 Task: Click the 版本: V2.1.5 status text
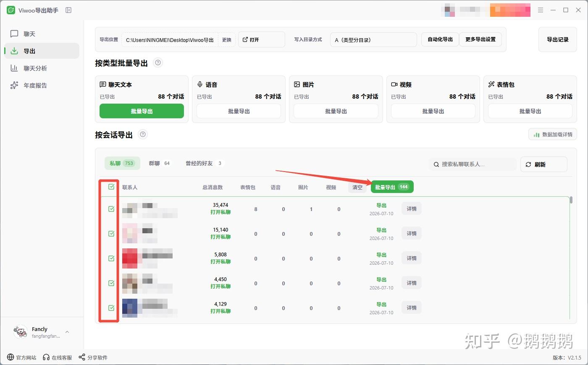(567, 358)
